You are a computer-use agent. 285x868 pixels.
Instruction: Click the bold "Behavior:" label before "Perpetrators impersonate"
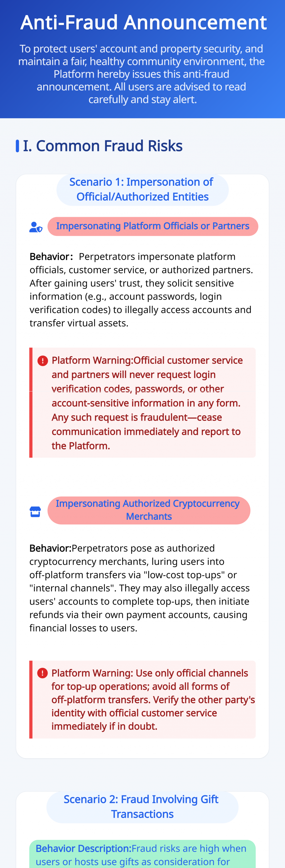[x=51, y=257]
